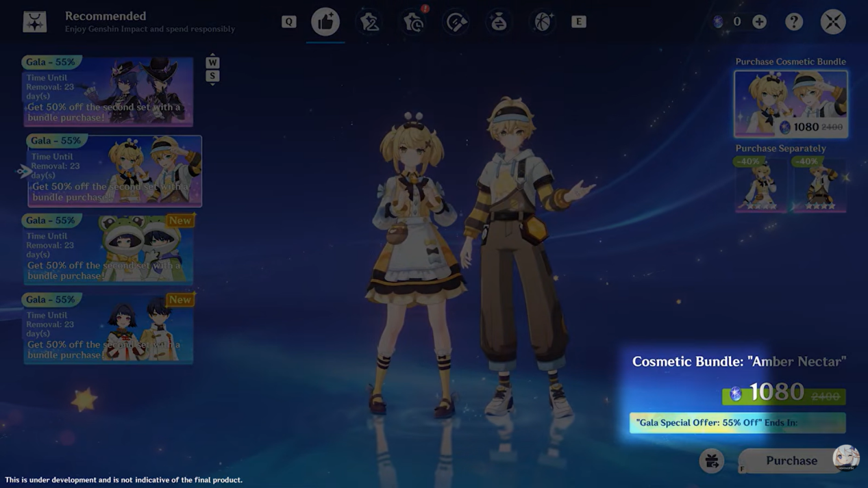Viewport: 868px width, 488px height.
Task: Move list down with S arrow
Action: point(212,77)
